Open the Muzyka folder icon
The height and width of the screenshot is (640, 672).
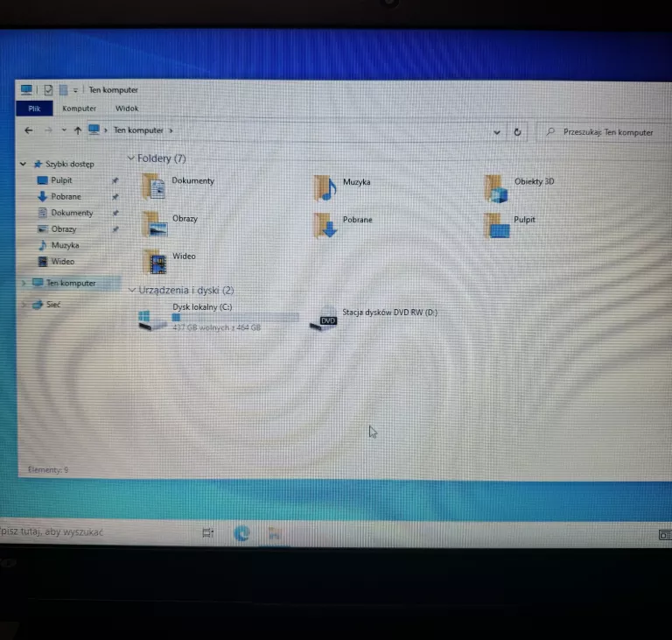click(x=325, y=187)
